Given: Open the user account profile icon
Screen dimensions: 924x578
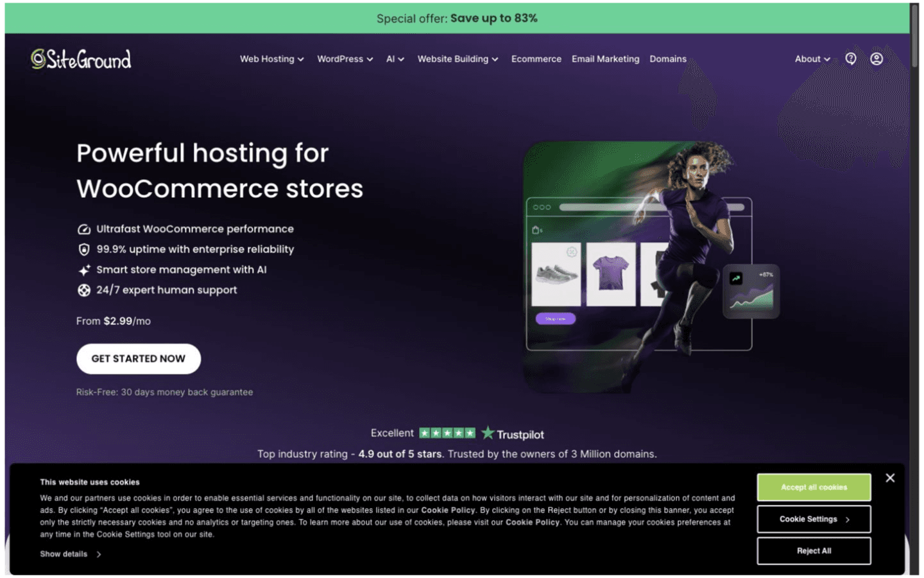Looking at the screenshot, I should click(x=877, y=58).
